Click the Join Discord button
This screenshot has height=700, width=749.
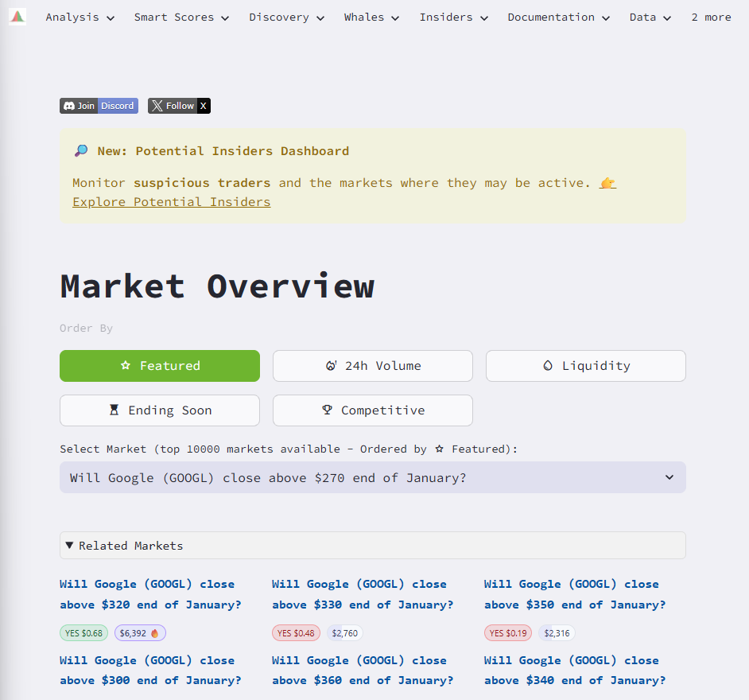(x=99, y=105)
